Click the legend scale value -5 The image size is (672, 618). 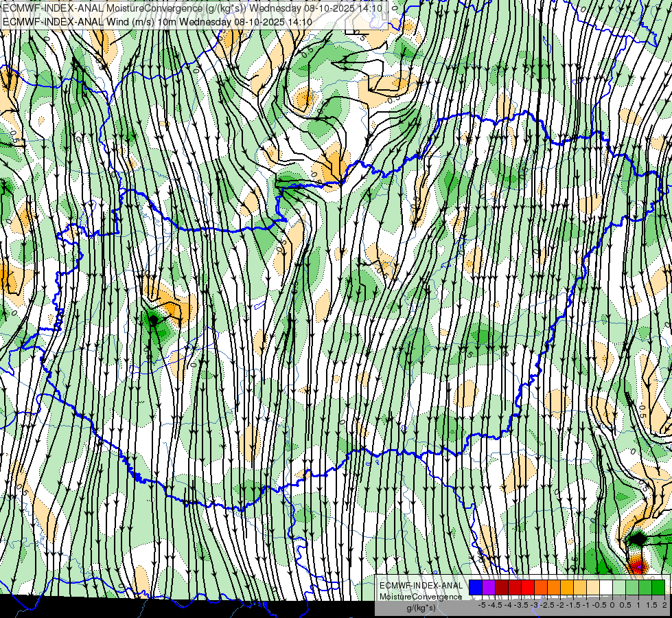click(482, 605)
